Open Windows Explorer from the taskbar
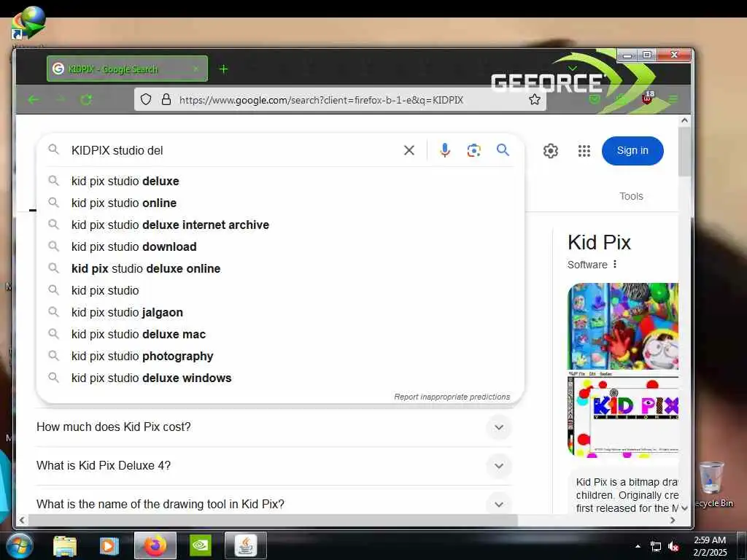747x560 pixels. [64, 545]
